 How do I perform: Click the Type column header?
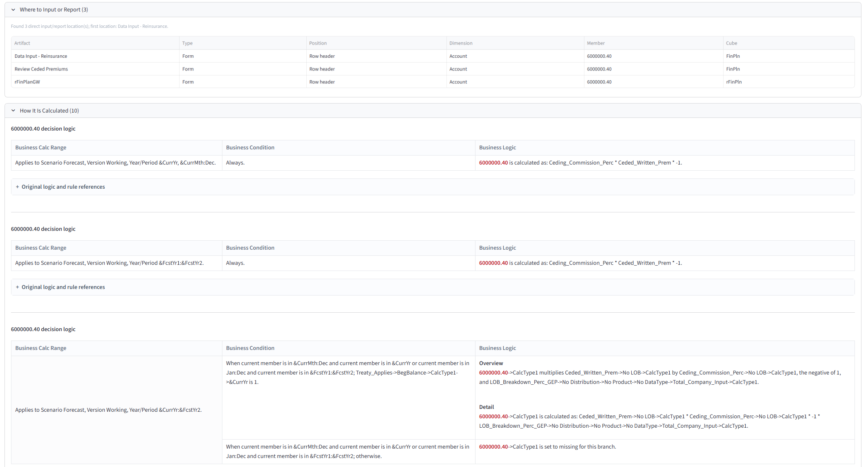click(187, 43)
